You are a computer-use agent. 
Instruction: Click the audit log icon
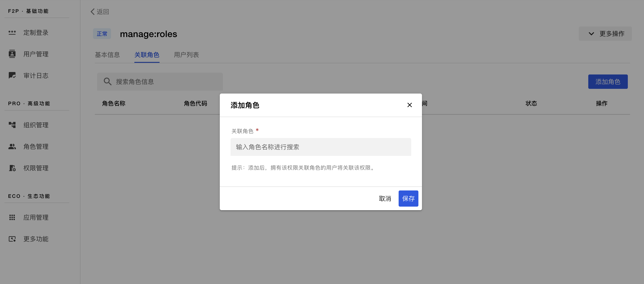(12, 75)
